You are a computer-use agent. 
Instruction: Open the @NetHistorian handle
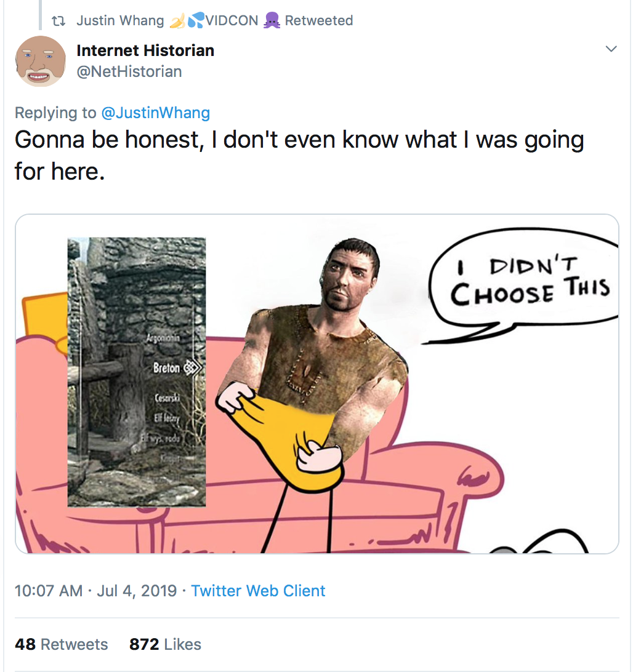[129, 71]
